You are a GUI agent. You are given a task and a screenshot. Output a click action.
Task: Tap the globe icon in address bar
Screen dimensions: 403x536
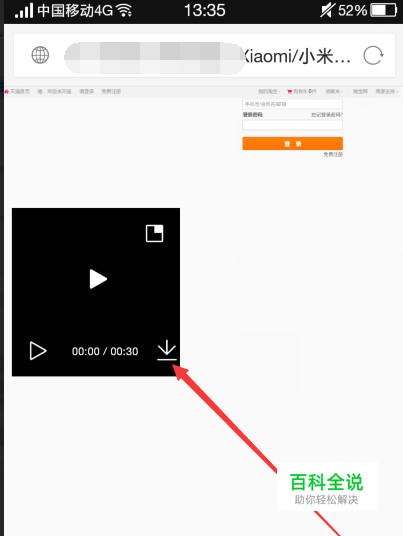(x=40, y=55)
